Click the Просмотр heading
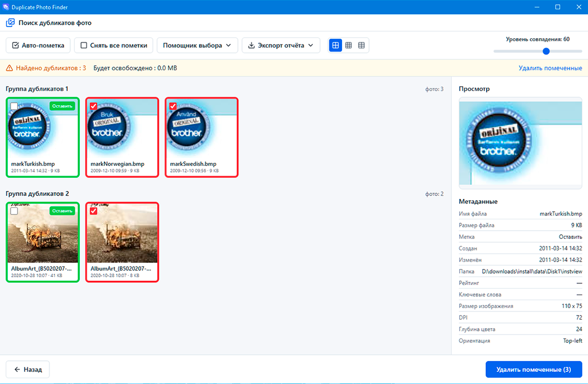Screen dimensions: 588x384 pos(474,89)
